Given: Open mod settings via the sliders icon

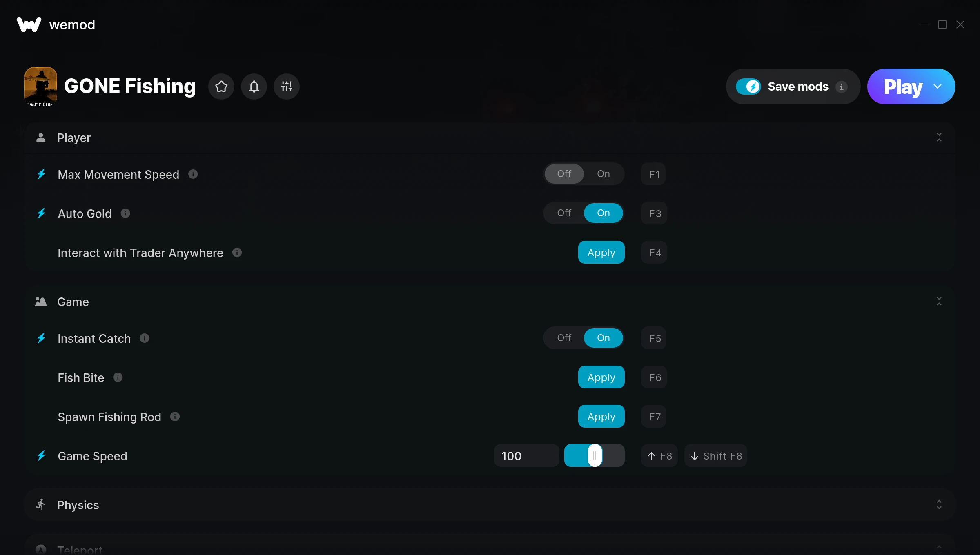Looking at the screenshot, I should (x=287, y=87).
